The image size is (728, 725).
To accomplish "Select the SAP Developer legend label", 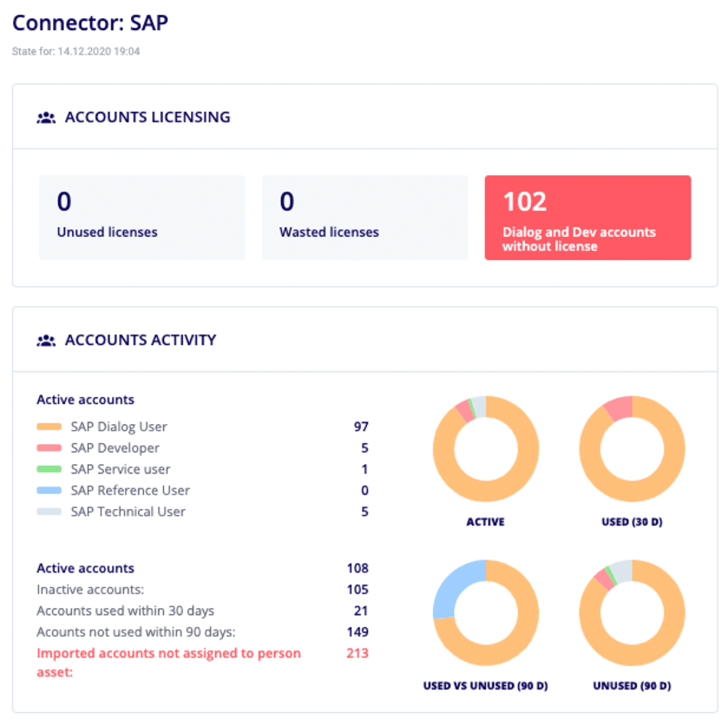I will coord(115,447).
